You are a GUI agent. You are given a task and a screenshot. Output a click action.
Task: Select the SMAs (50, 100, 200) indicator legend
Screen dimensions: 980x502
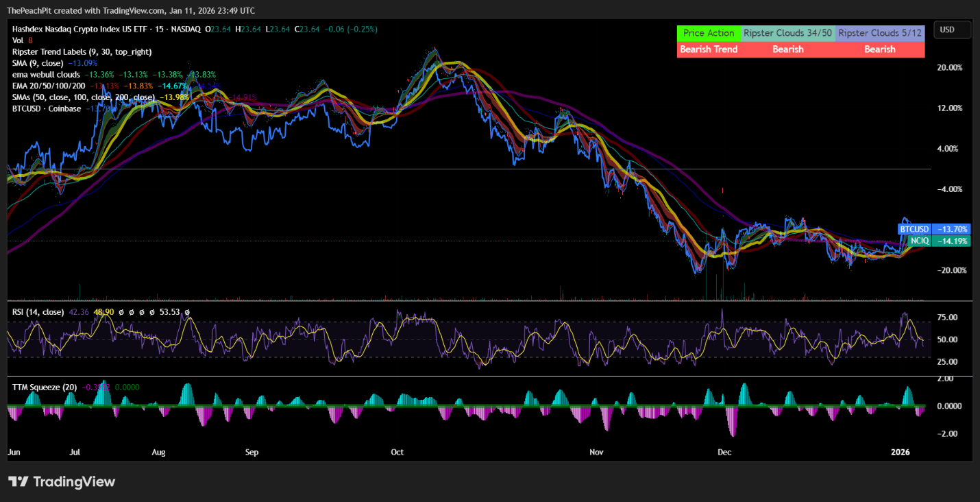coord(67,97)
